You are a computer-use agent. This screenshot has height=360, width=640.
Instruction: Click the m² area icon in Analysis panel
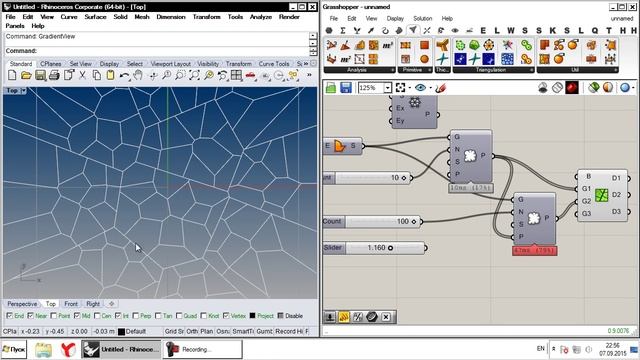pos(345,59)
